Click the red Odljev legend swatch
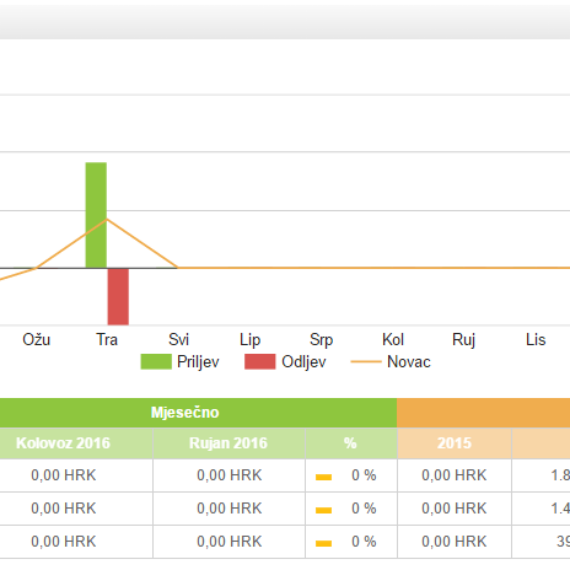The height and width of the screenshot is (570, 570). 260,362
